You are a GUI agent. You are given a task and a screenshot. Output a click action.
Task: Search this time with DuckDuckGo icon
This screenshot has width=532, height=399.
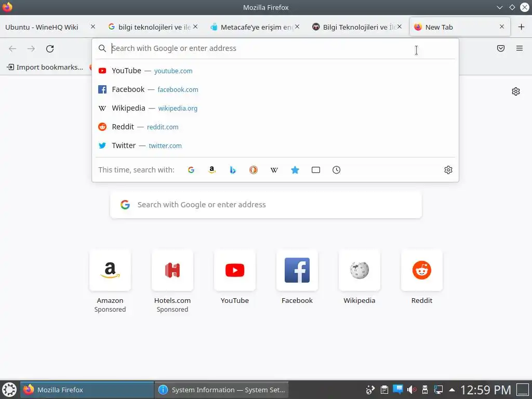coord(254,170)
